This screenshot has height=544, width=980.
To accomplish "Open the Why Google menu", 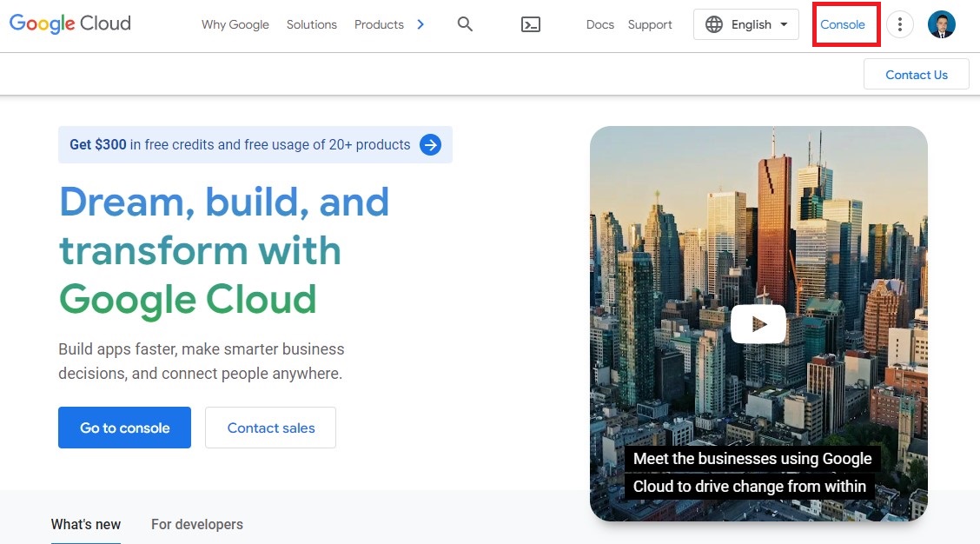I will [235, 24].
